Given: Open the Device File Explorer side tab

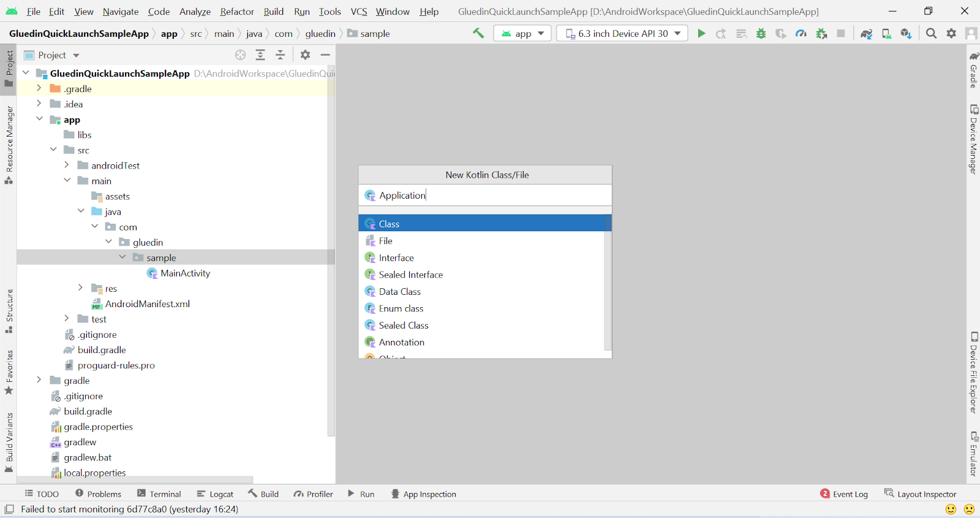Looking at the screenshot, I should (973, 372).
